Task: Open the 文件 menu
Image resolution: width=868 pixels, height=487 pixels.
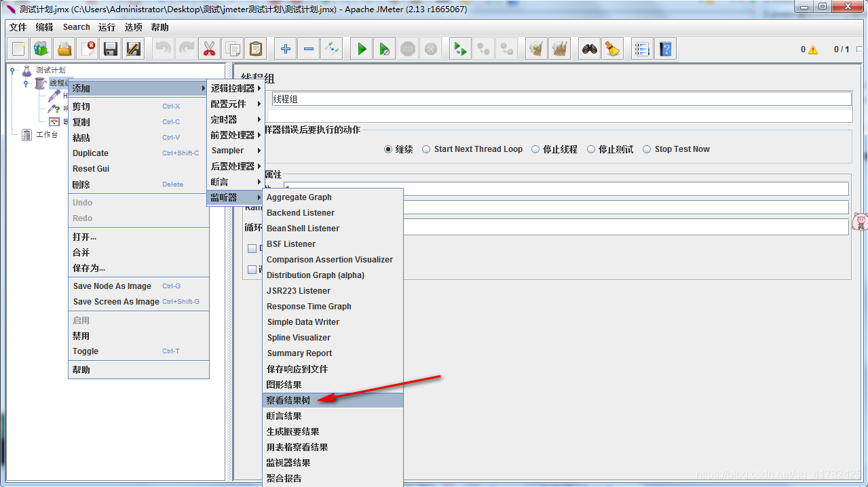Action: pyautogui.click(x=18, y=27)
